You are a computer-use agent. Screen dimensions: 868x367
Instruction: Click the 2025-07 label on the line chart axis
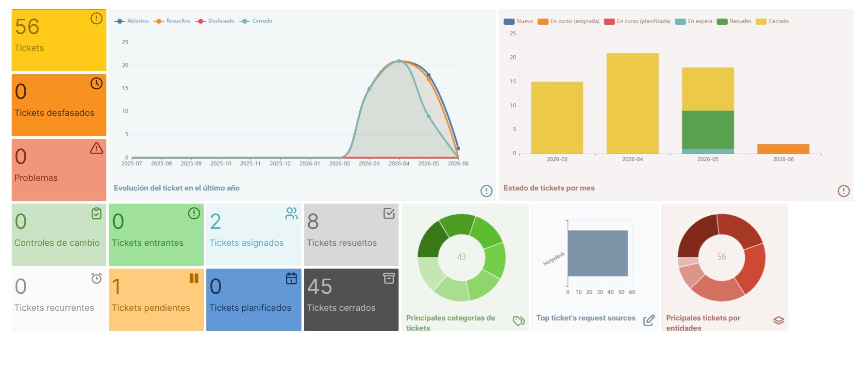coord(132,163)
